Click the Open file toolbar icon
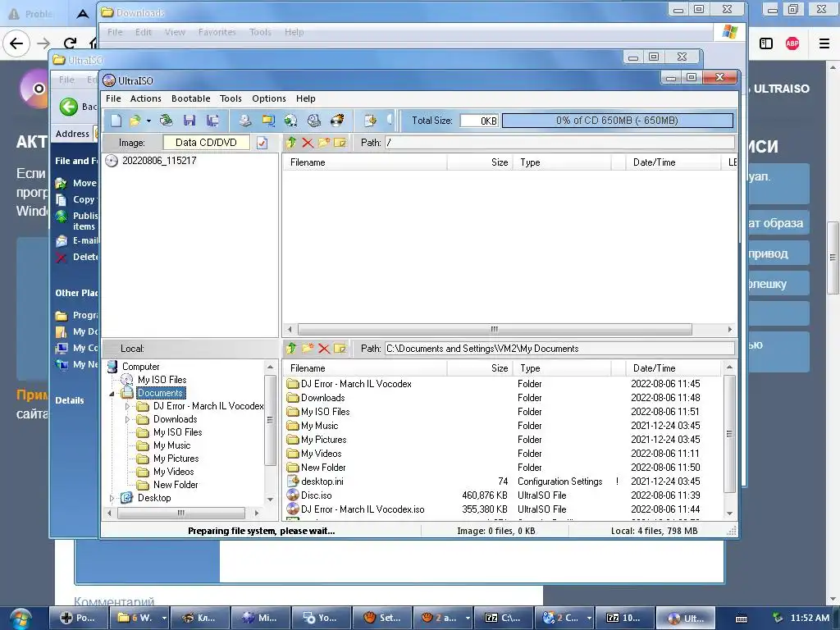The height and width of the screenshot is (630, 840). [x=135, y=121]
